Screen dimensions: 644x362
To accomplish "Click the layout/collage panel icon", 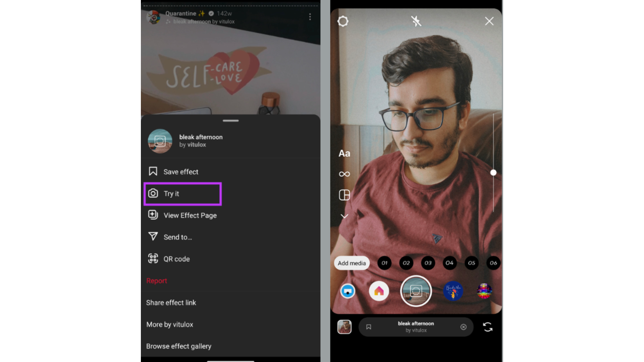I will (x=344, y=195).
